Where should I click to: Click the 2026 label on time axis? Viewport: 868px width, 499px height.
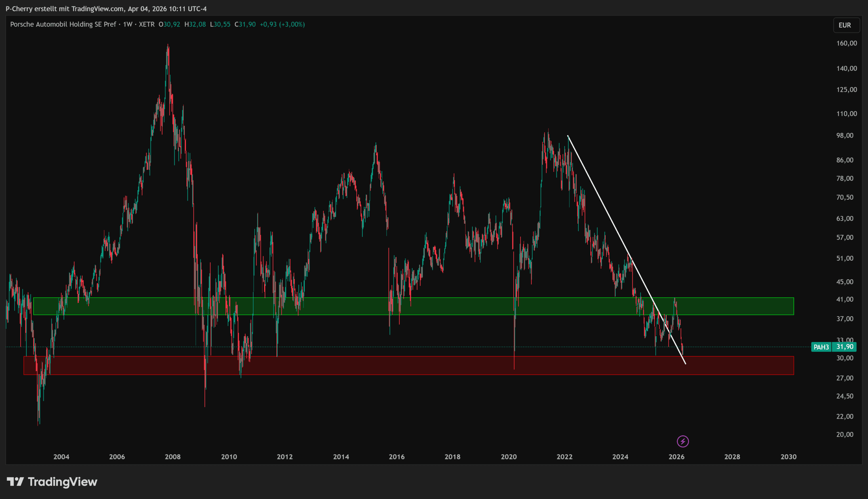pos(676,457)
